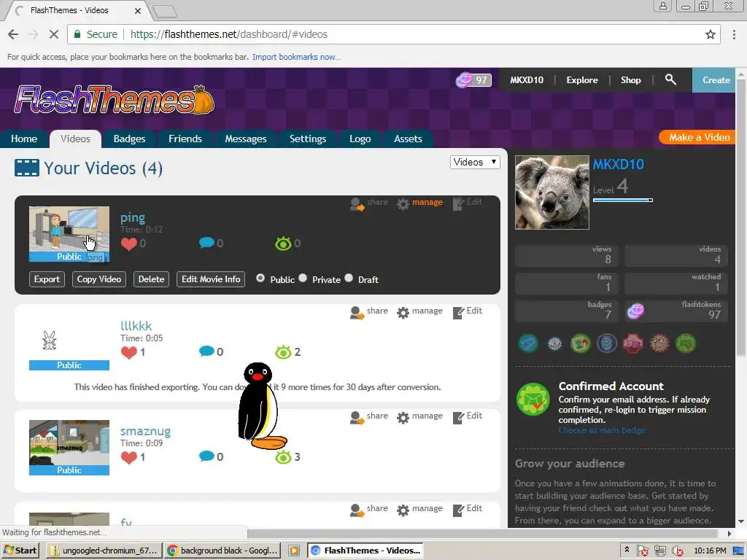Image resolution: width=747 pixels, height=560 pixels.
Task: Click the Create button
Action: click(716, 80)
